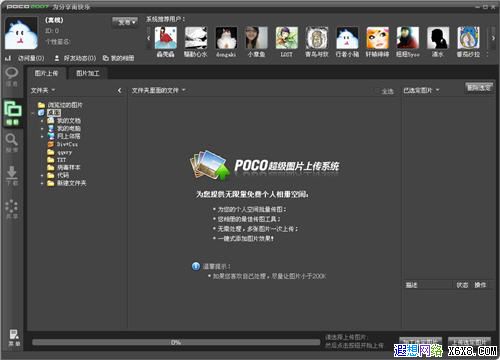Viewport: 500px width, 360px height.
Task: Click the 描述 column header
Action: 411,285
